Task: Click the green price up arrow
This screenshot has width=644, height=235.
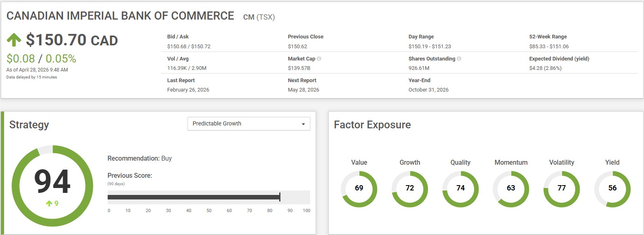Action: (14, 40)
